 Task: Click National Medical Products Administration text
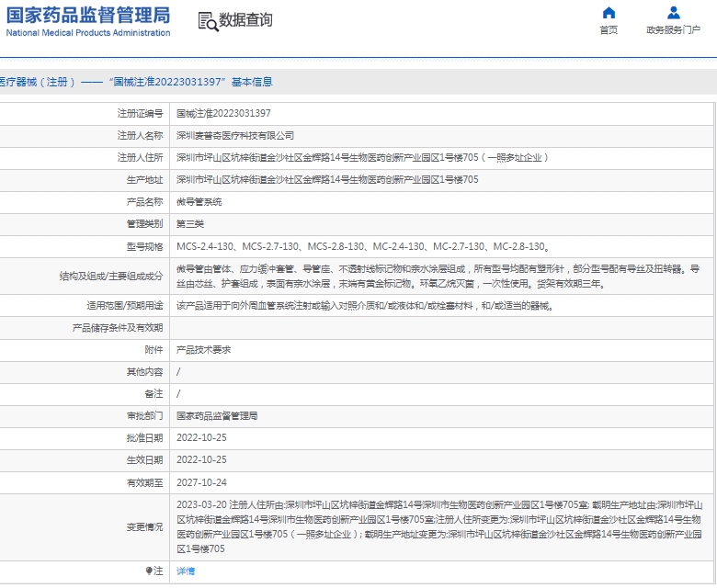pyautogui.click(x=88, y=33)
